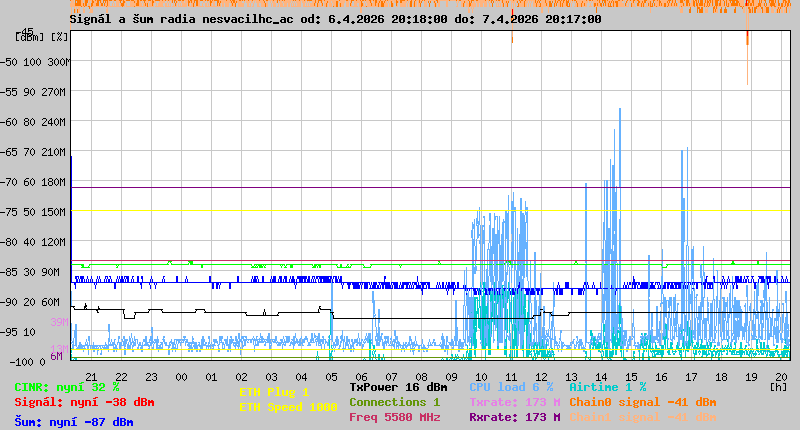The height and width of the screenshot is (430, 800).
Task: Click the faded 'Chain1 signal -41 dBm' label
Action: [643, 417]
